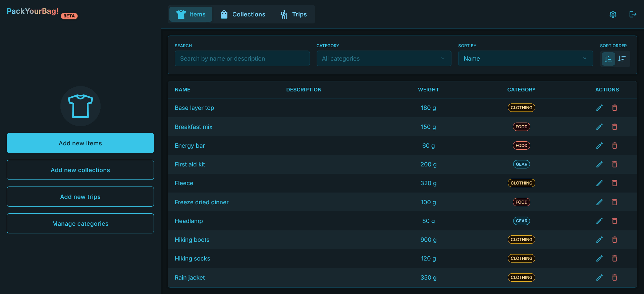Switch to the Items tab
The image size is (644, 294).
191,14
